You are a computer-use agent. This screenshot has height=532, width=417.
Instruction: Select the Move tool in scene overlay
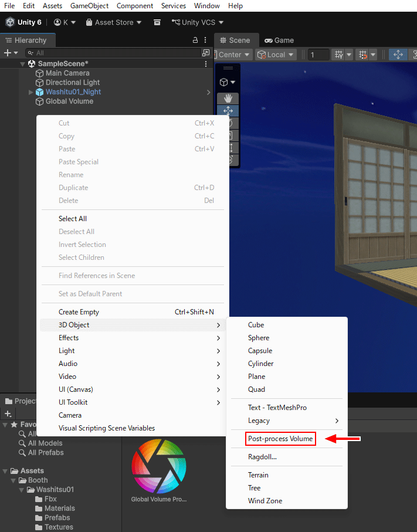pyautogui.click(x=228, y=111)
